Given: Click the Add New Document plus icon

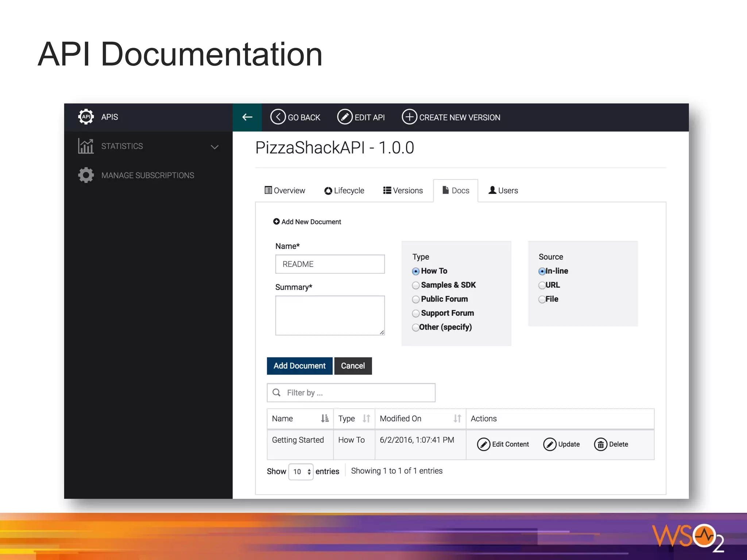Looking at the screenshot, I should (276, 221).
